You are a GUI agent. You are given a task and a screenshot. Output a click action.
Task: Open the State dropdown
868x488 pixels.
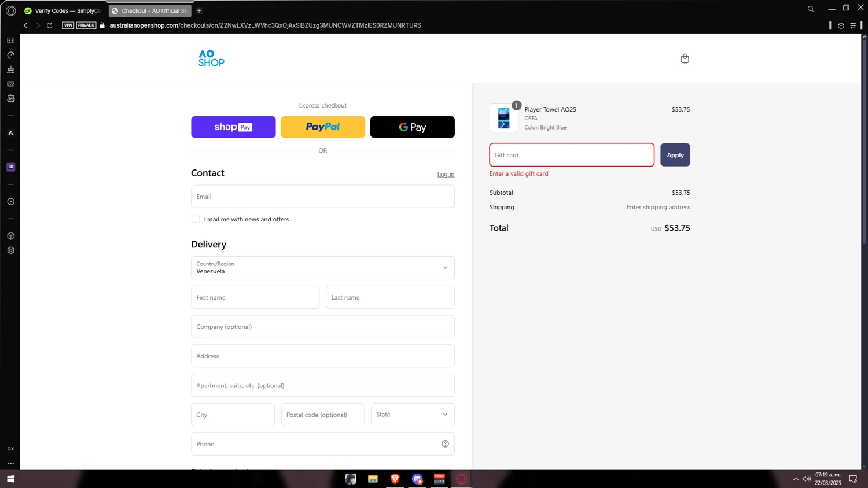(413, 415)
